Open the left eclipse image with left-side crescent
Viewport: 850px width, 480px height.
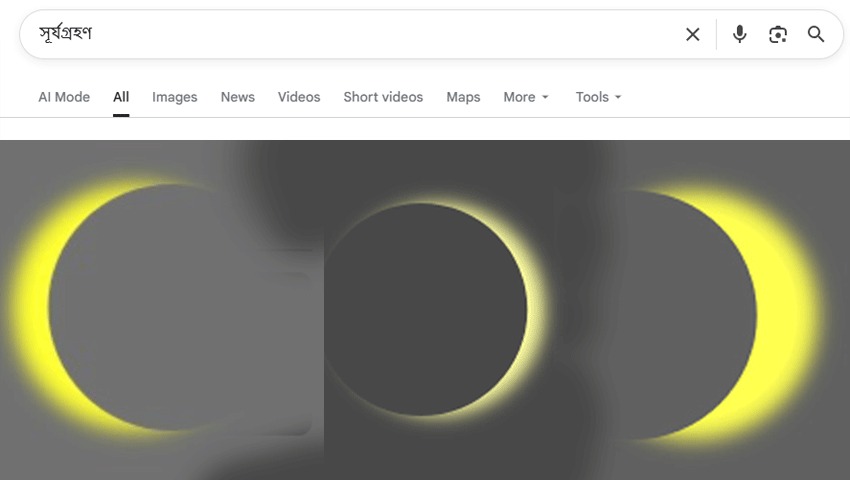(162, 310)
